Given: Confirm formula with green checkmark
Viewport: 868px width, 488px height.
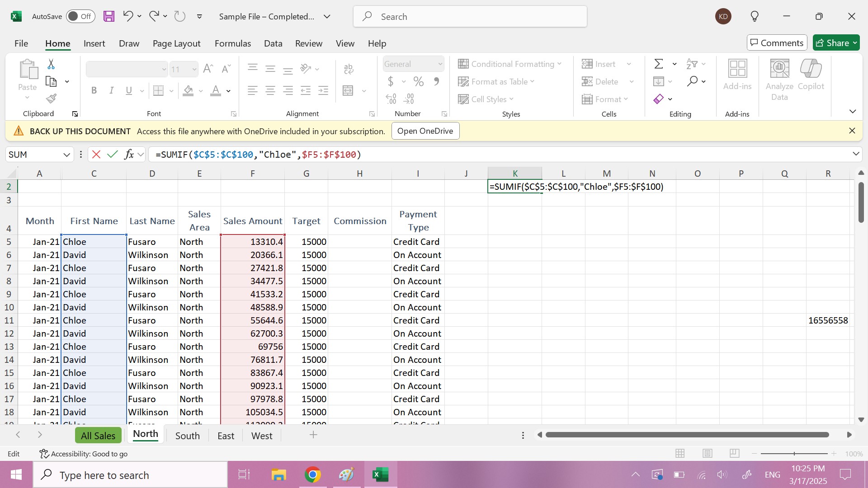Looking at the screenshot, I should pos(113,155).
